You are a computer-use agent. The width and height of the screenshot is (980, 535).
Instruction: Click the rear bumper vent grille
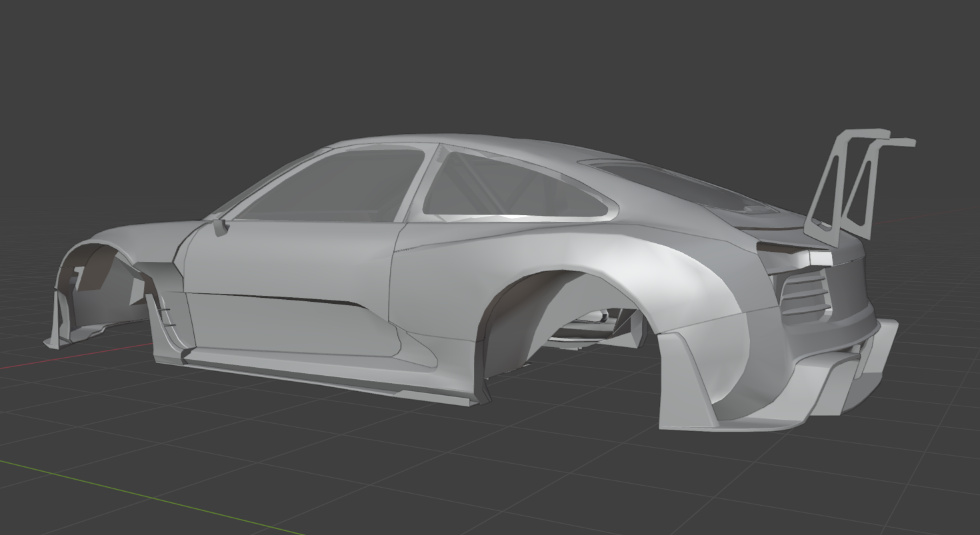pyautogui.click(x=805, y=293)
